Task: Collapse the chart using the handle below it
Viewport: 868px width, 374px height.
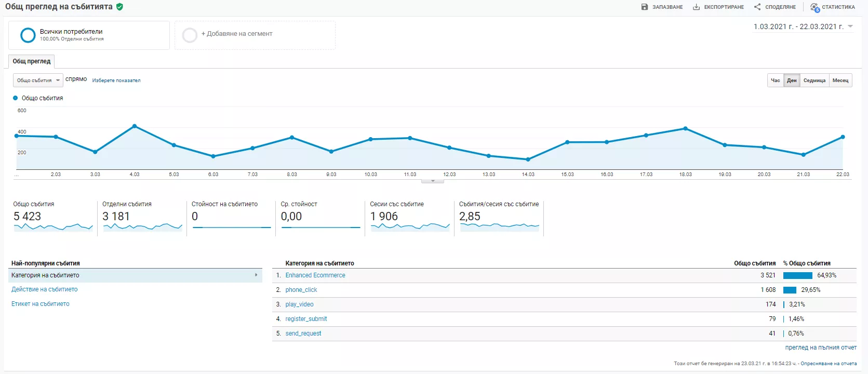Action: click(432, 181)
